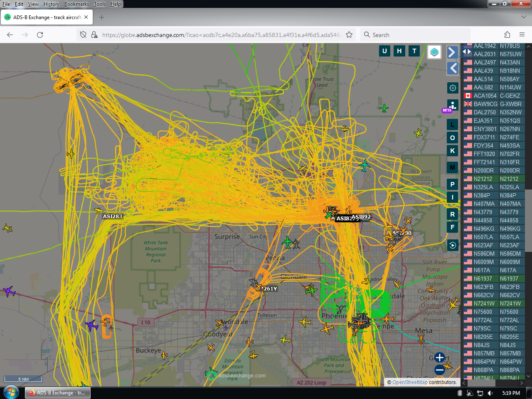Open the replay playback control
This screenshot has width=532, height=399.
pyautogui.click(x=453, y=245)
